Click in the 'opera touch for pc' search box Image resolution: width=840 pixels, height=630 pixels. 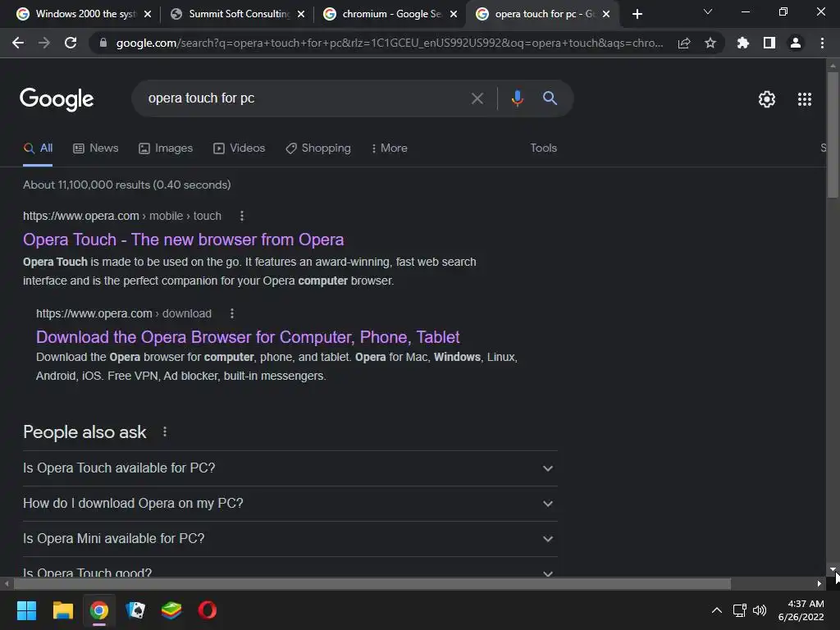305,98
